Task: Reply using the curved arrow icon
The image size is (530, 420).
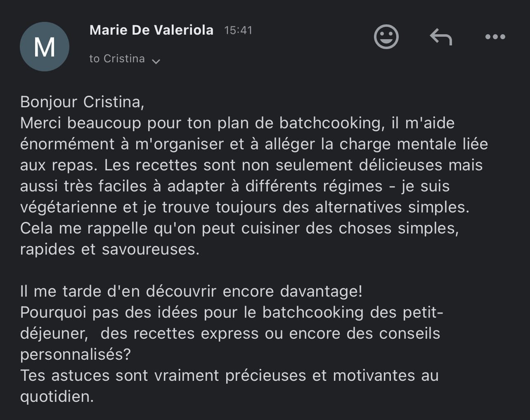Action: tap(441, 37)
